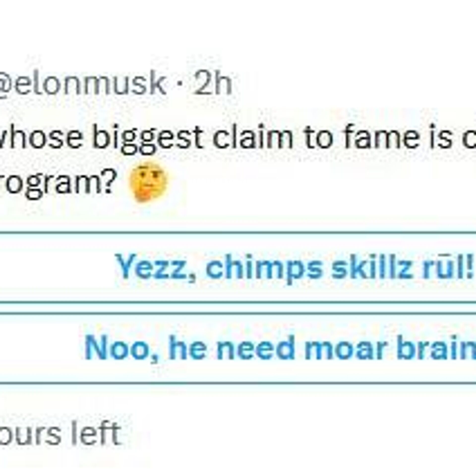476x474 pixels.
Task: Click the 2h tweet timestamp
Action: click(212, 83)
